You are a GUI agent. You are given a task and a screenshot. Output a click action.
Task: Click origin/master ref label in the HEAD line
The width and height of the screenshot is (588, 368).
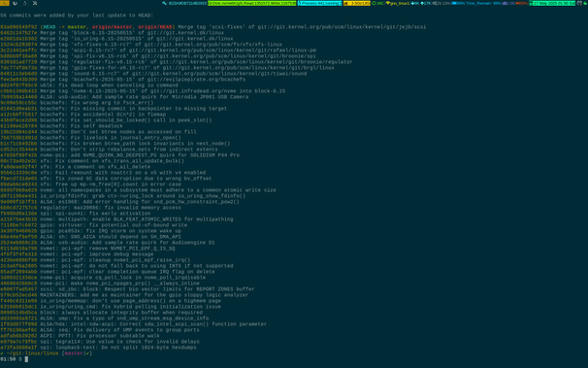(x=112, y=27)
